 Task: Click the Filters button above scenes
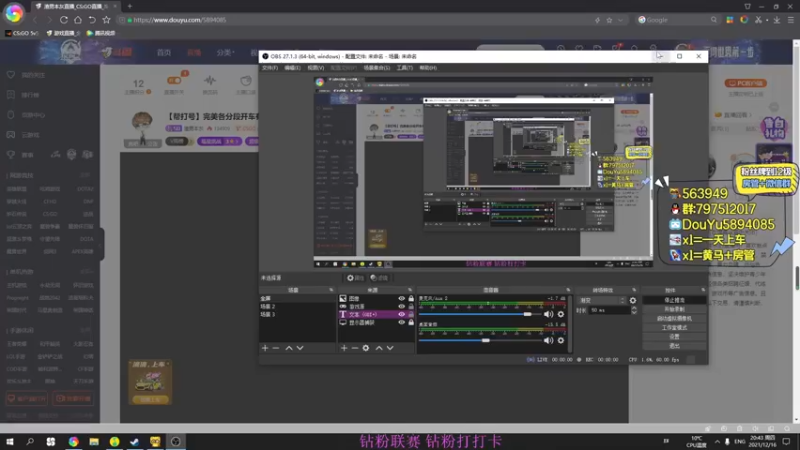(x=379, y=278)
